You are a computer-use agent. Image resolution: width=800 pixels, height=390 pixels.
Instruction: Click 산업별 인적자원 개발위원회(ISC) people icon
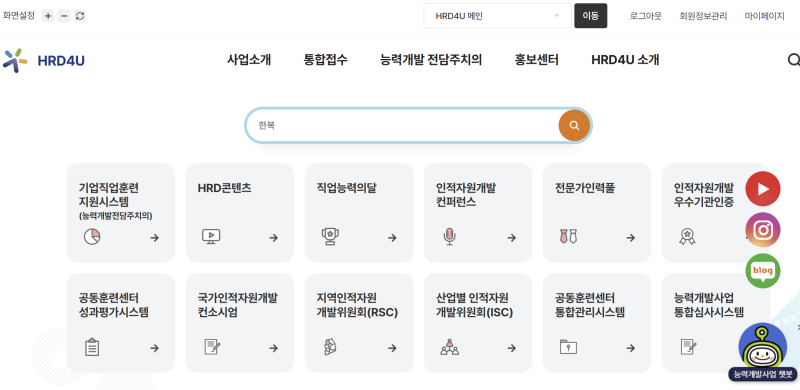449,347
